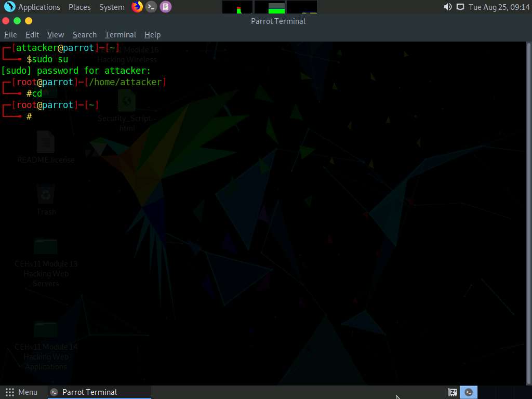Open the System menu
532x399 pixels.
[112, 7]
